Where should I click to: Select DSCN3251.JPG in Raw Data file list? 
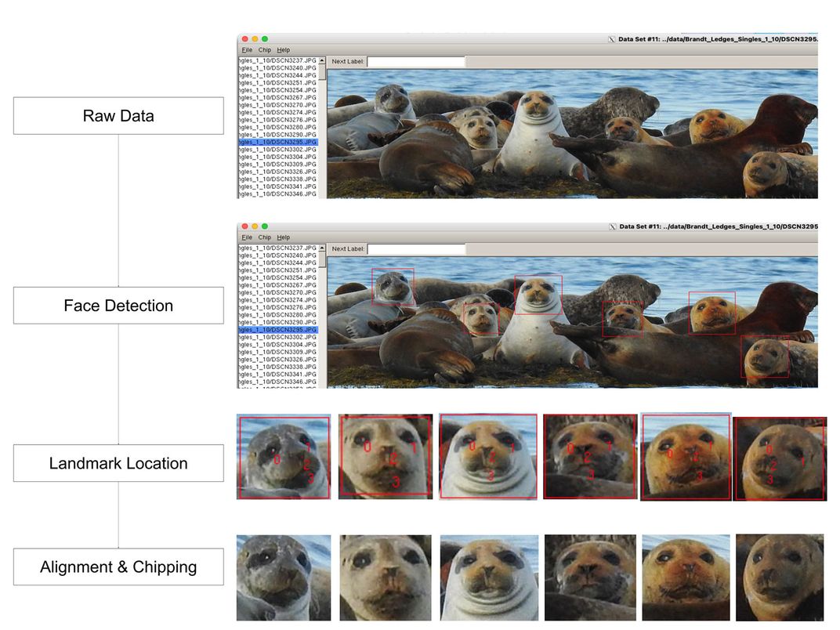coord(278,83)
